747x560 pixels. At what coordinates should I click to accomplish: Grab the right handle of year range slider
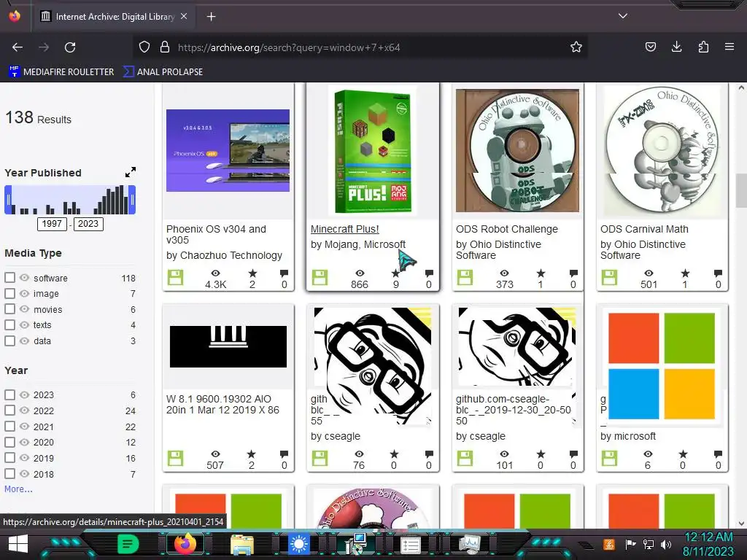click(133, 200)
